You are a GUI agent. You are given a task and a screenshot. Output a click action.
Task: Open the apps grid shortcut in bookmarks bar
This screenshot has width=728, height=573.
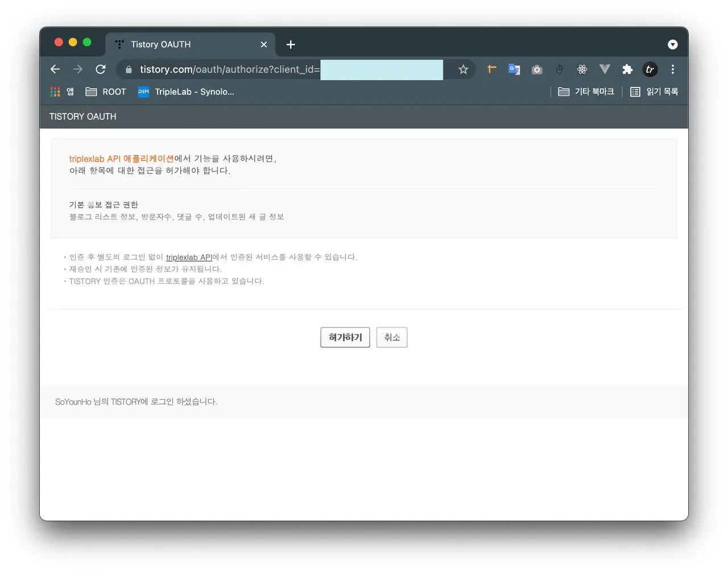62,92
